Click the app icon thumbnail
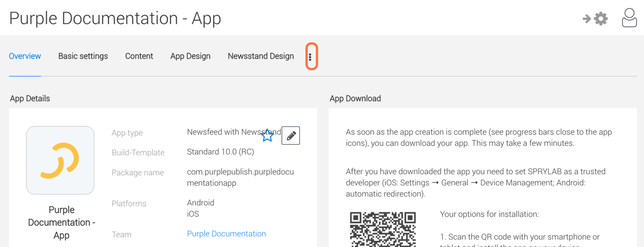 (60, 160)
